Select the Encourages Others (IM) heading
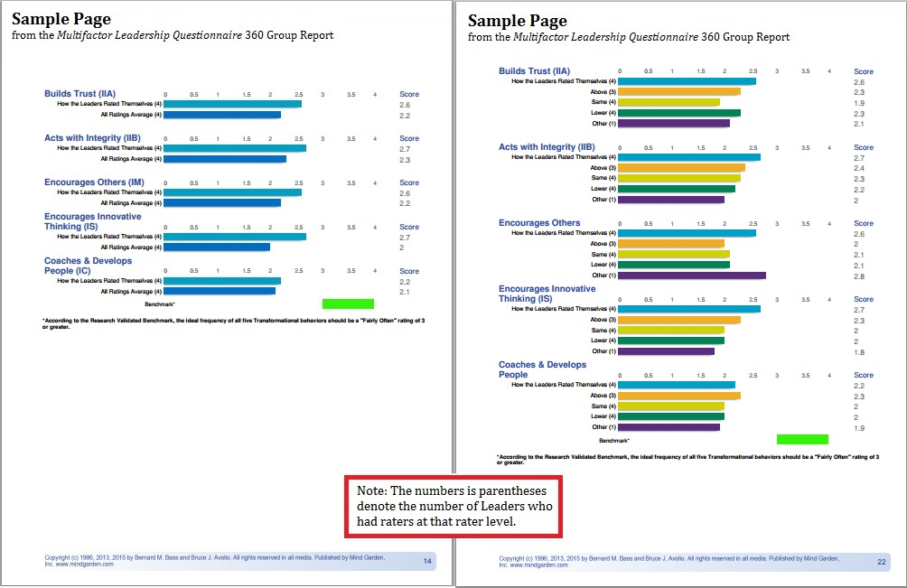The width and height of the screenshot is (907, 588). [x=94, y=182]
